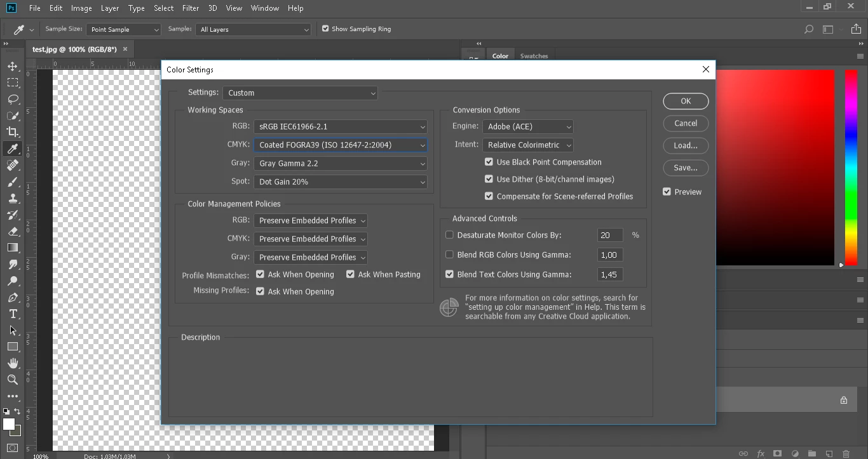Select the Dodge tool
The height and width of the screenshot is (459, 868).
click(13, 281)
